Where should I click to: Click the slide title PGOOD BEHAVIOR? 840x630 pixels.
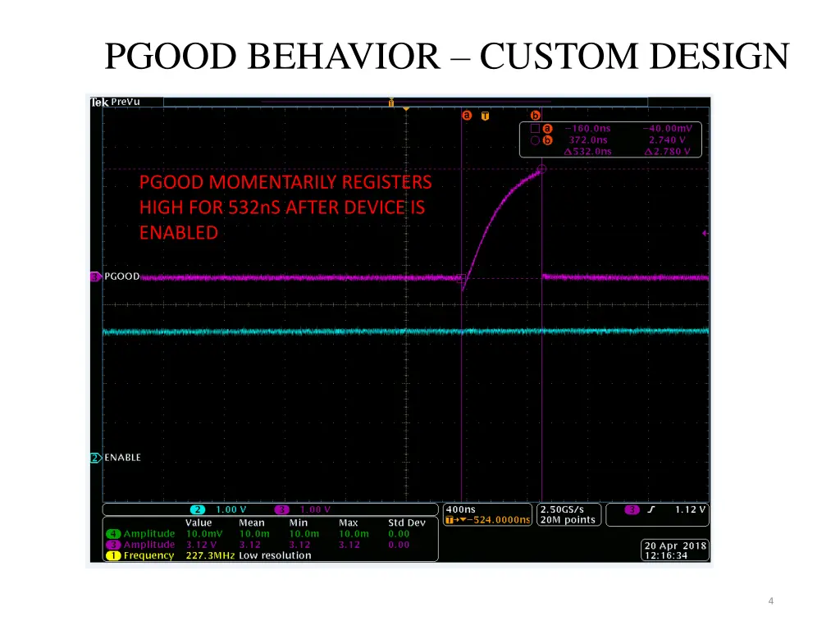point(447,57)
